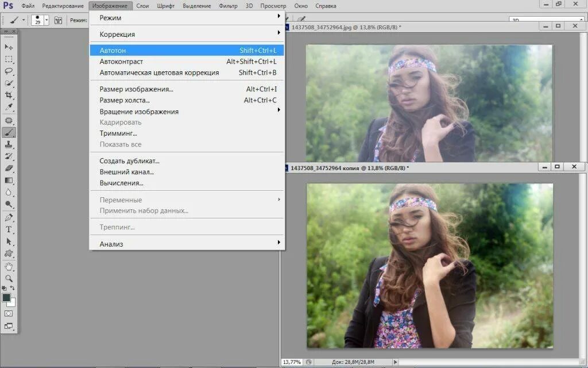Select the Blur tool

pos(9,193)
